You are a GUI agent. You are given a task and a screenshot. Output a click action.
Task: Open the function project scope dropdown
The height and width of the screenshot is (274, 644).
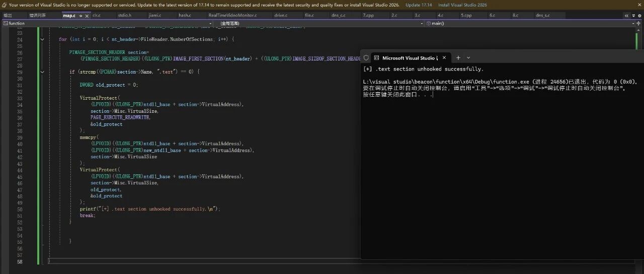(108, 23)
